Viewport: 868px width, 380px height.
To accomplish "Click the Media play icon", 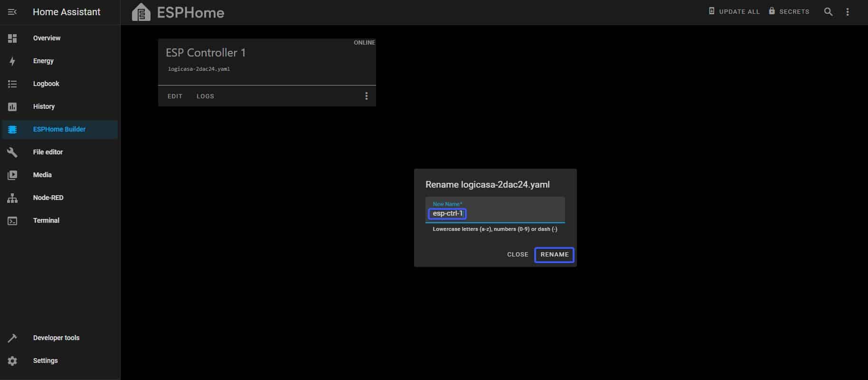I will click(12, 175).
